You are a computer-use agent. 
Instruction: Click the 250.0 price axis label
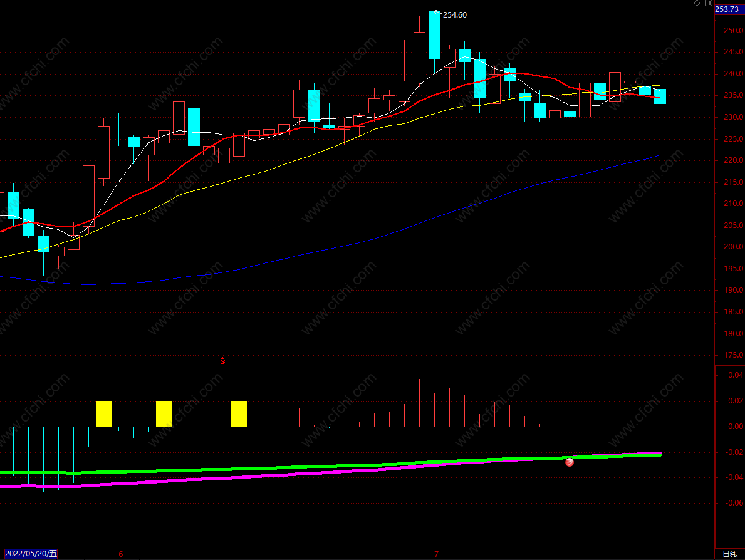[x=733, y=31]
